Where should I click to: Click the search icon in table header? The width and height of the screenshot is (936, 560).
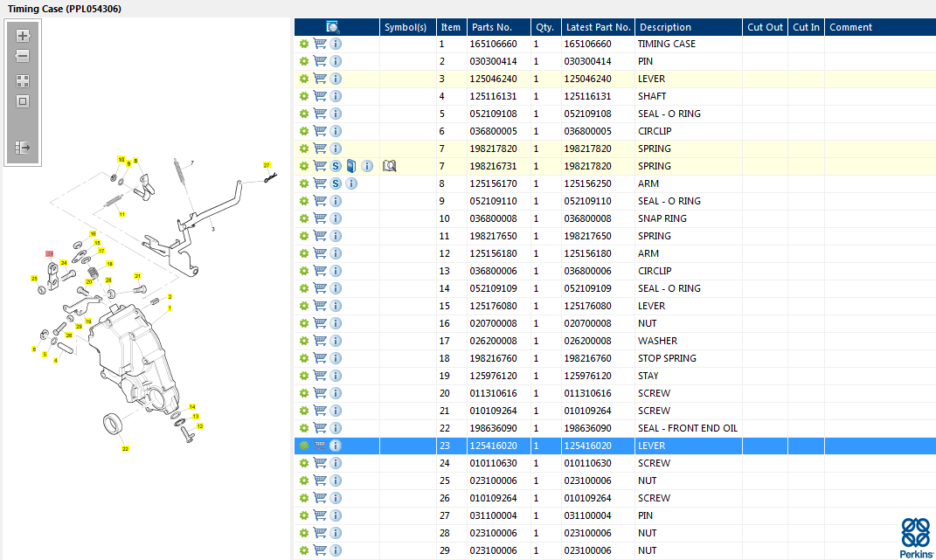[333, 27]
